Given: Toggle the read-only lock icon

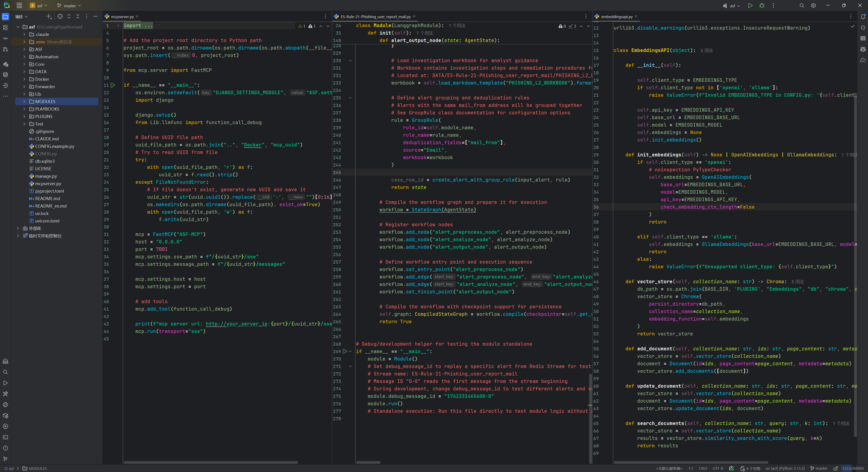Looking at the screenshot, I should pyautogui.click(x=836, y=468).
